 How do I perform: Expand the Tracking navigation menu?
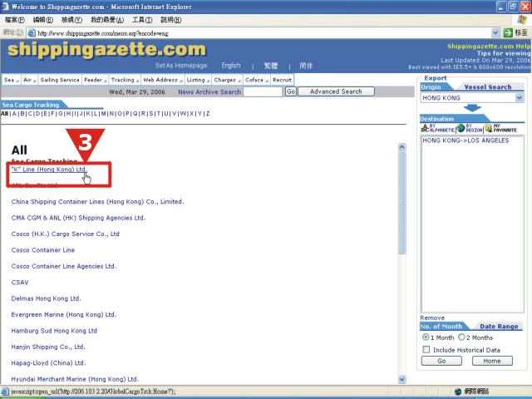(x=125, y=80)
